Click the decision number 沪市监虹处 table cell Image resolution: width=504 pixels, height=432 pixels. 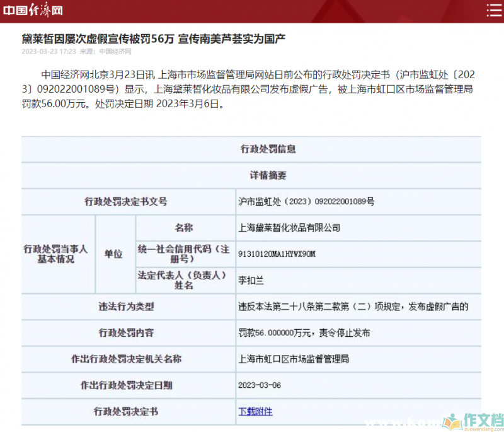[x=306, y=202]
